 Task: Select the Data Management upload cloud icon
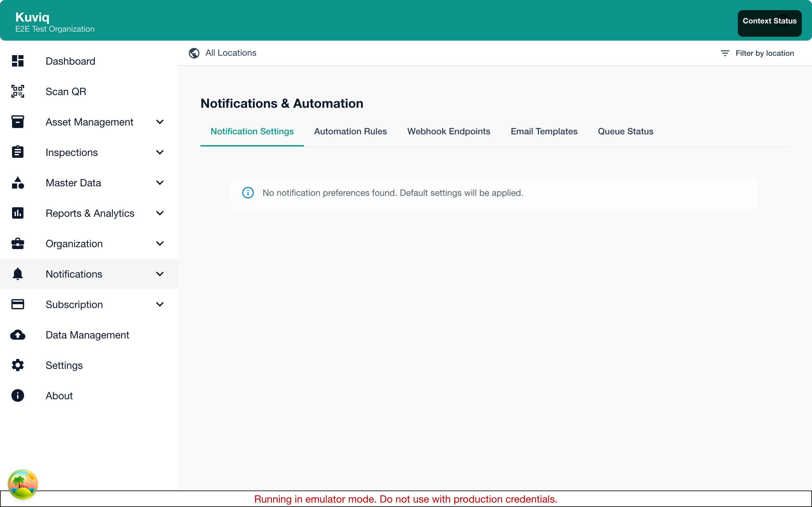tap(17, 335)
